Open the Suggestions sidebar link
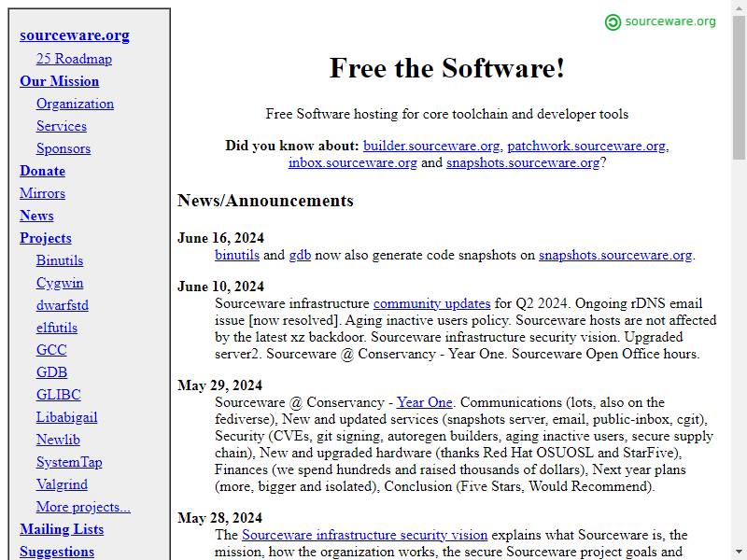The height and width of the screenshot is (560, 747). 57,551
